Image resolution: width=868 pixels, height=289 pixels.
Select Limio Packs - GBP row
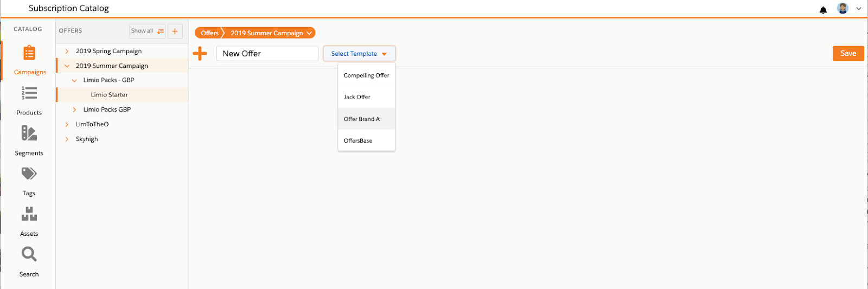click(x=122, y=80)
